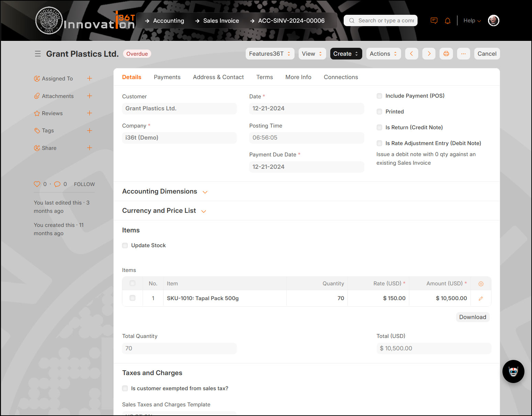
Task: Add an attachment with plus icon
Action: [x=89, y=96]
